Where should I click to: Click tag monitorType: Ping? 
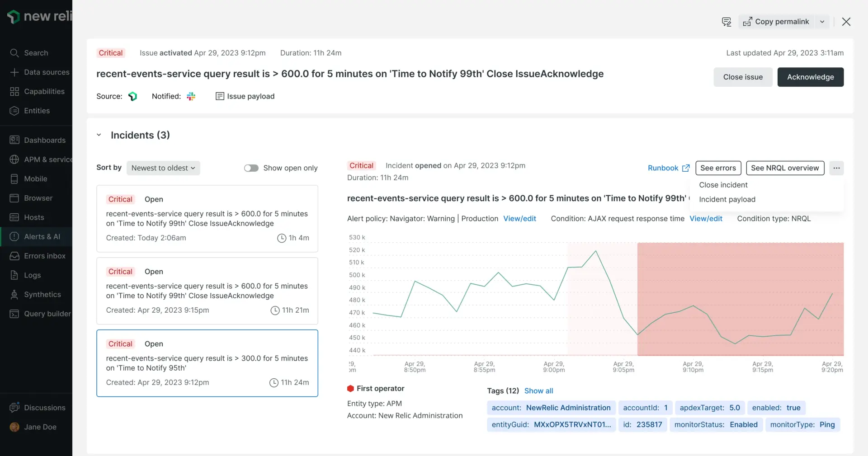(x=802, y=425)
